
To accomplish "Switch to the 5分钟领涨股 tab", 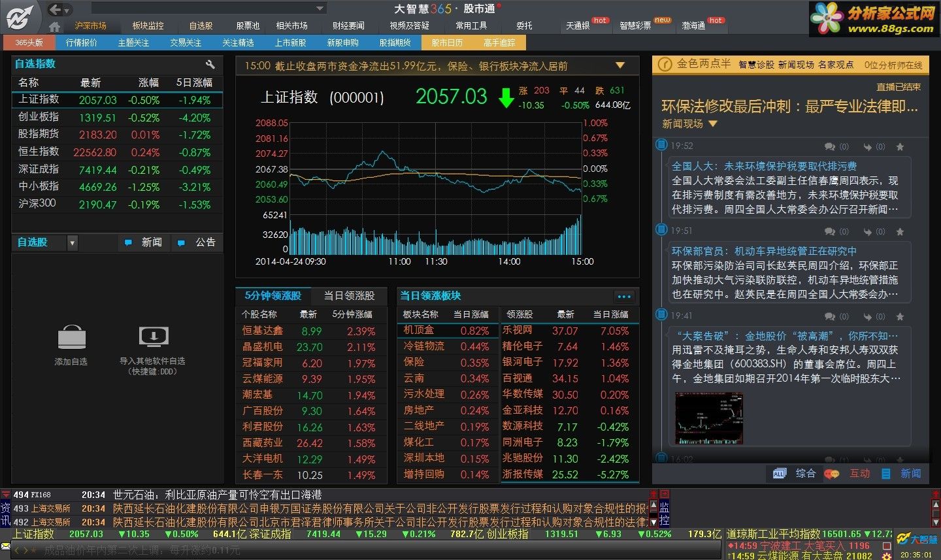I will click(x=273, y=296).
